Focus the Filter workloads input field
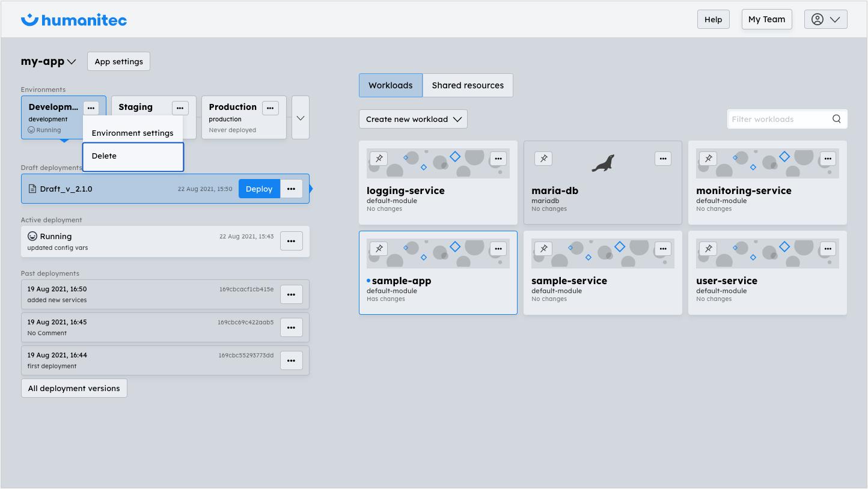Screen dimensions: 868x489 tap(778, 119)
